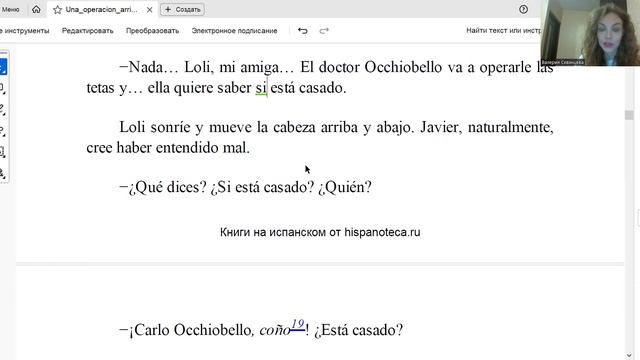Follow footnote link 19 after coño

[x=298, y=324]
